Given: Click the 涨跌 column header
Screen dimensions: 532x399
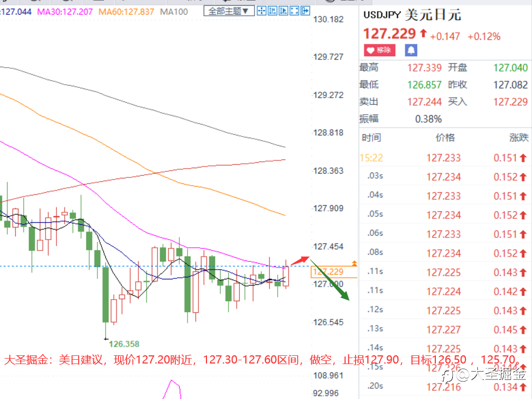Looking at the screenshot, I should tap(518, 138).
